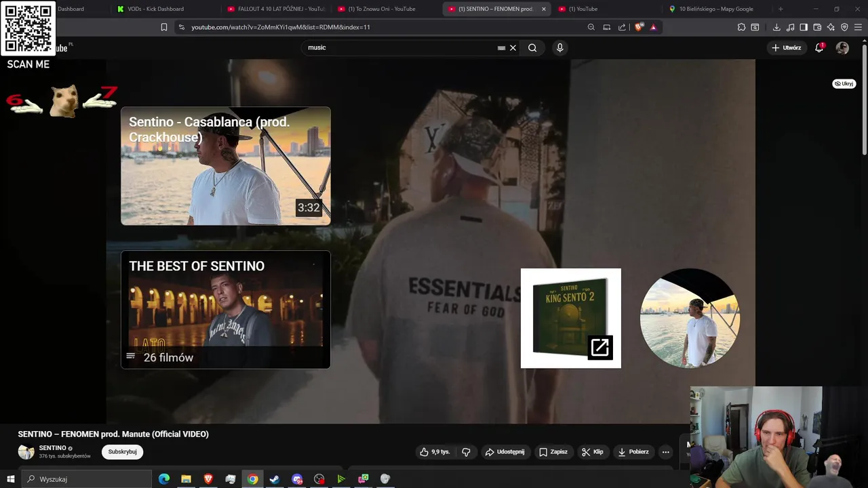Click the Zapisz save button
This screenshot has width=868, height=488.
point(553,451)
